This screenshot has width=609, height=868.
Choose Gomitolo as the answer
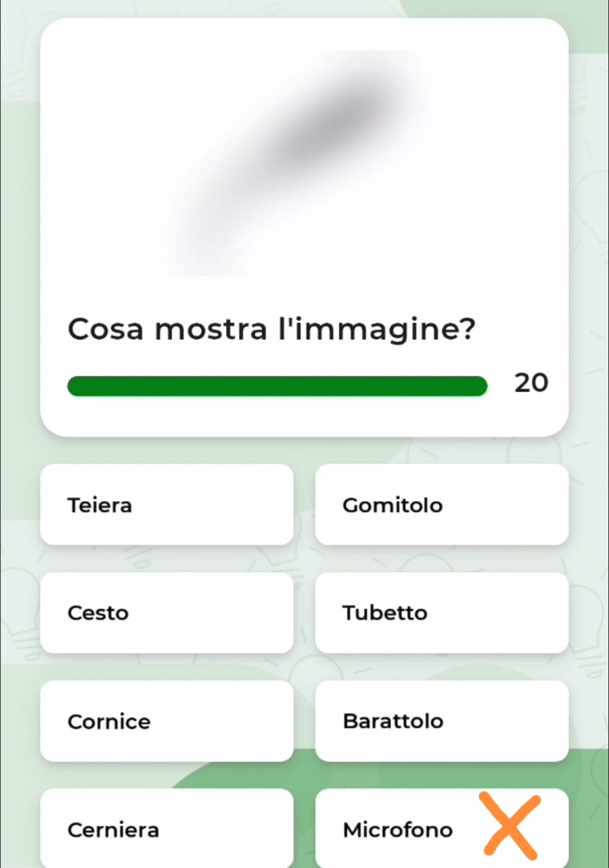click(442, 504)
